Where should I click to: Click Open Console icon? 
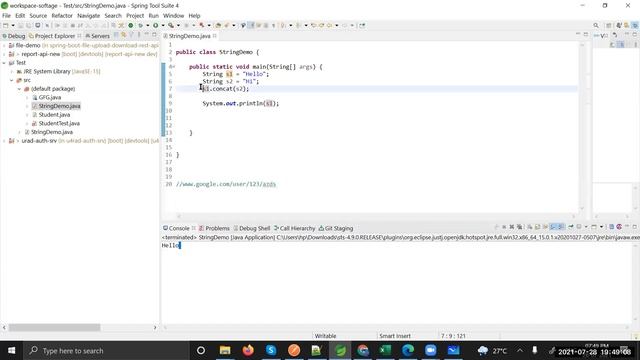coord(594,227)
